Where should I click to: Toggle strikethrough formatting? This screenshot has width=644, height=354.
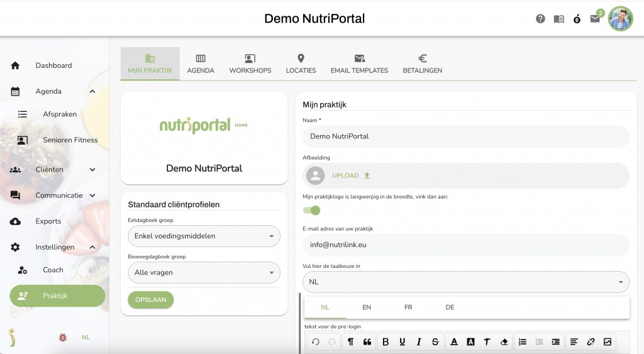pyautogui.click(x=435, y=341)
